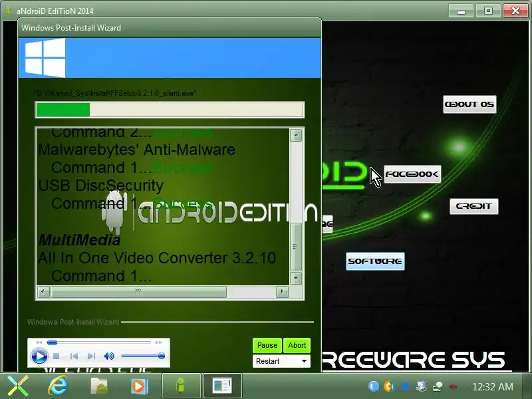Click the play button in the media player
Image resolution: width=532 pixels, height=399 pixels.
[x=39, y=356]
